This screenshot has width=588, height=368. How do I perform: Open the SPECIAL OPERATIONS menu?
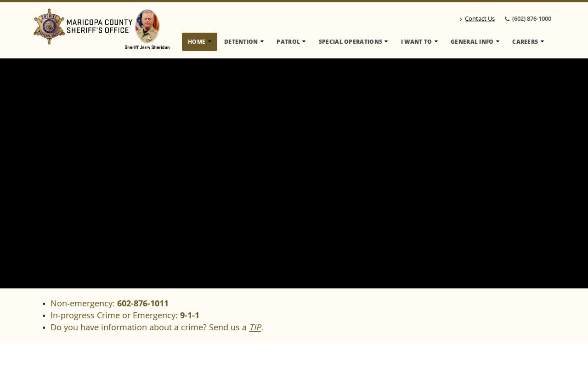(x=353, y=42)
